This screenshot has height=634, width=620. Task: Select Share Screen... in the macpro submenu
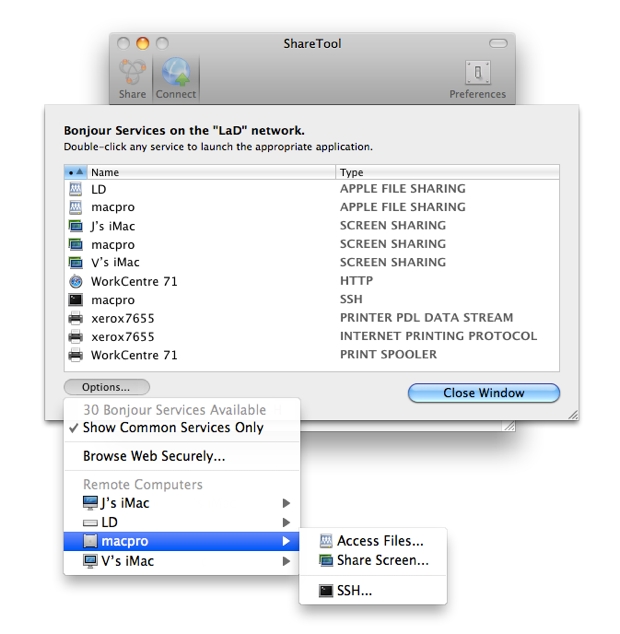click(373, 560)
